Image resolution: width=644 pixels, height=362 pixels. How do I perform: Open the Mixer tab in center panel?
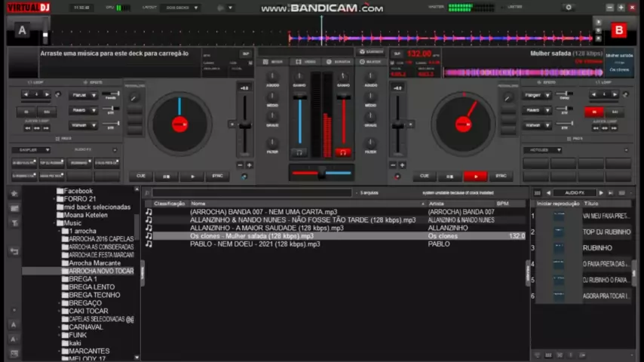(x=273, y=61)
